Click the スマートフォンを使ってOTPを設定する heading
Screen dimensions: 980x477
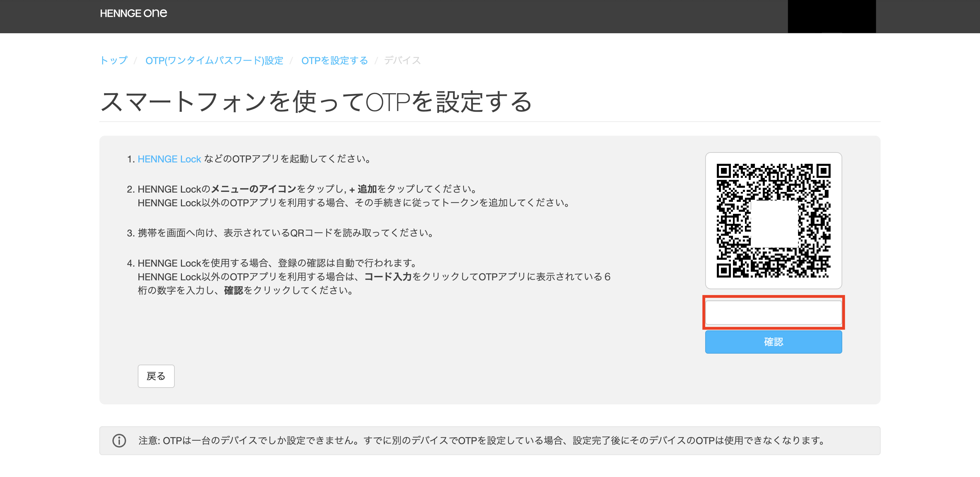coord(316,102)
